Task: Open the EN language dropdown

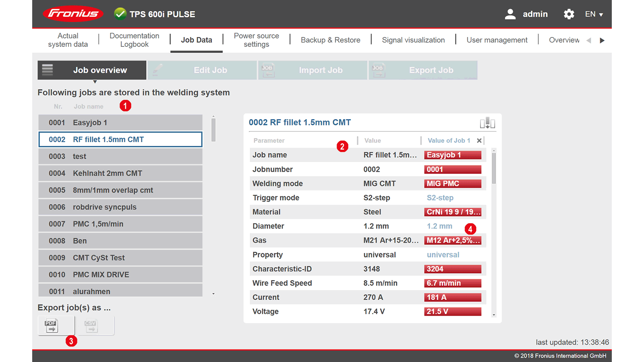Action: pos(594,14)
